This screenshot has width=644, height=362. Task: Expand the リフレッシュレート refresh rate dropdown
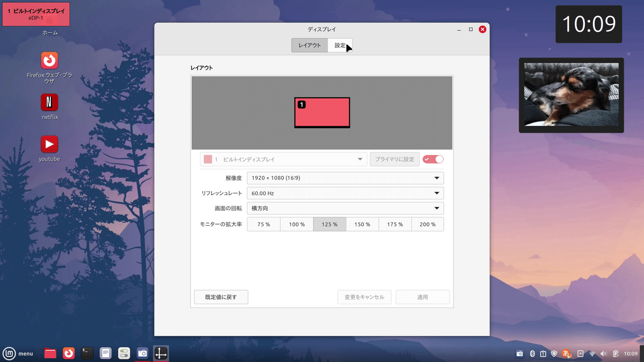click(345, 193)
